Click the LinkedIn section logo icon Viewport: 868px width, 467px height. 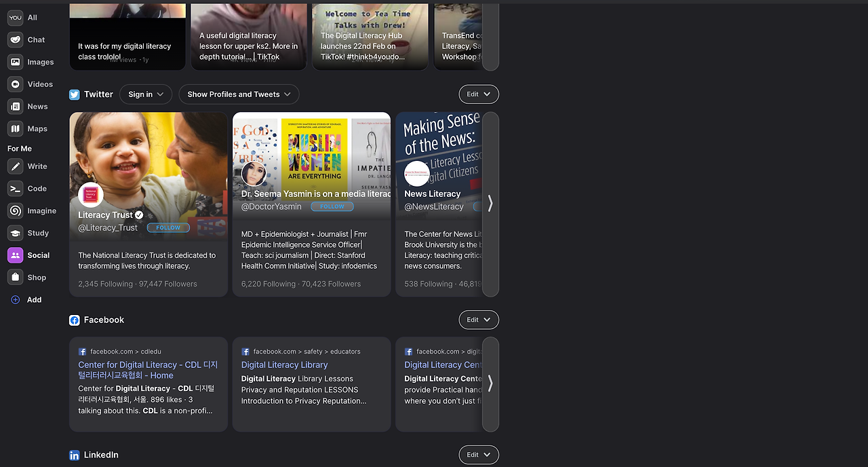(75, 455)
